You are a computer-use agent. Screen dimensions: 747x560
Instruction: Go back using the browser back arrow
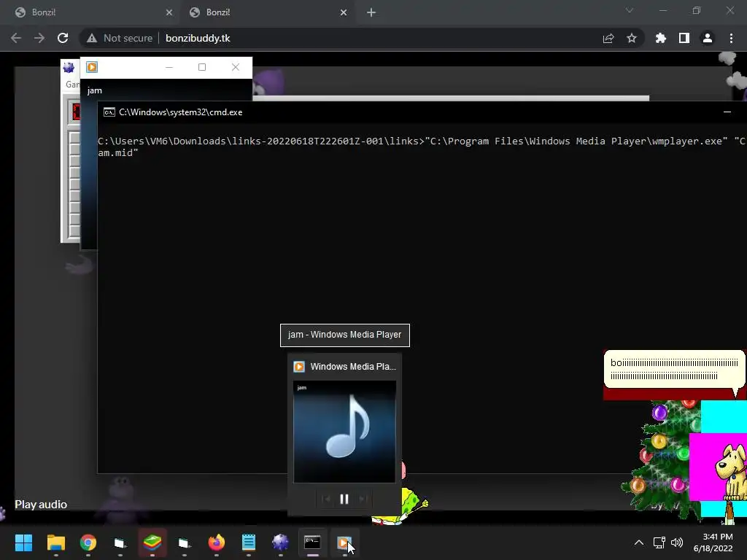[16, 38]
